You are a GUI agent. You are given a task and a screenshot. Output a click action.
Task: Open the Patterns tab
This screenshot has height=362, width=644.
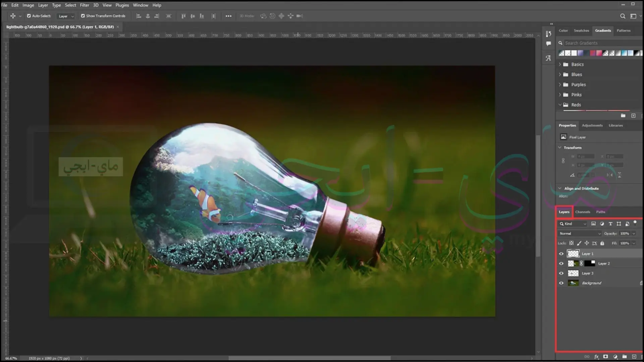click(x=624, y=31)
